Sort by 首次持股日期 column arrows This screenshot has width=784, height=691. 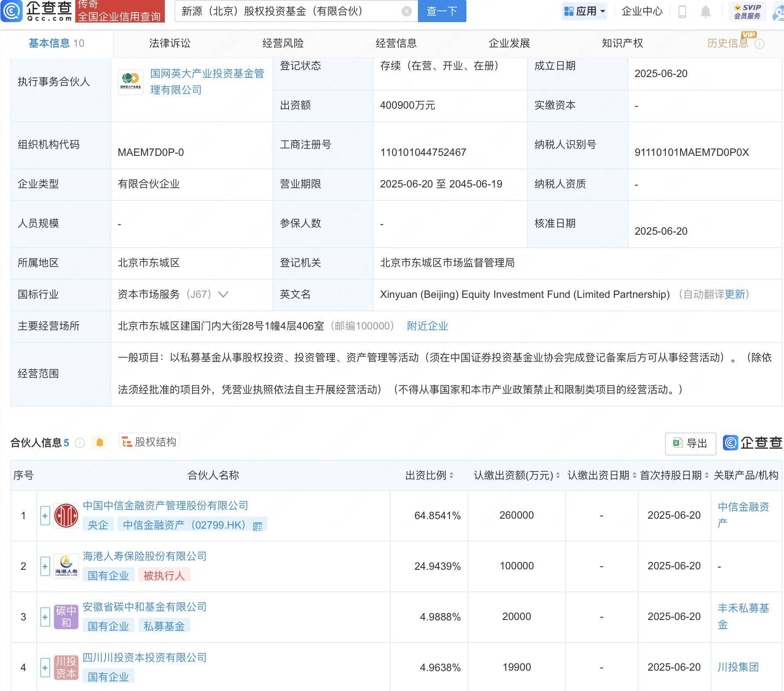(707, 475)
